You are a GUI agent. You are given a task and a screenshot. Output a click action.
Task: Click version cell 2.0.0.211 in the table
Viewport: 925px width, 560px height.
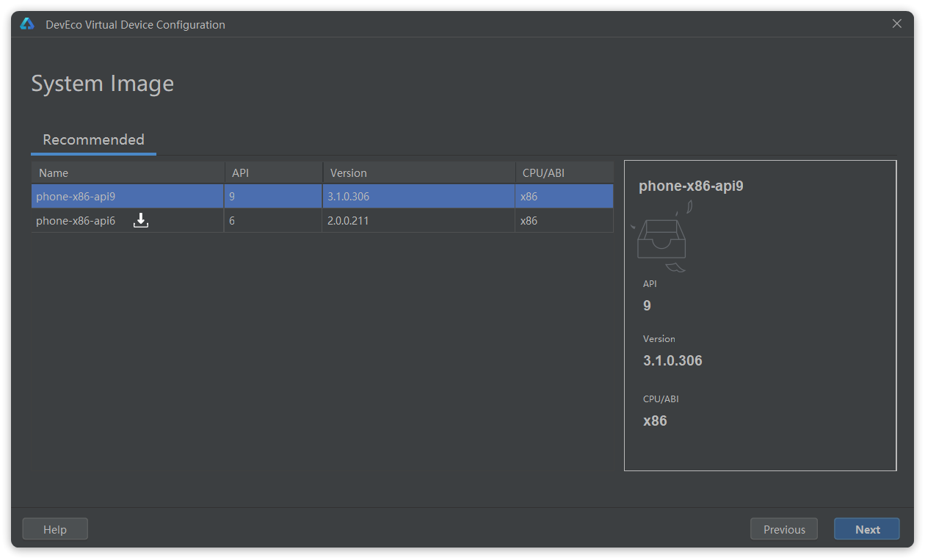348,221
